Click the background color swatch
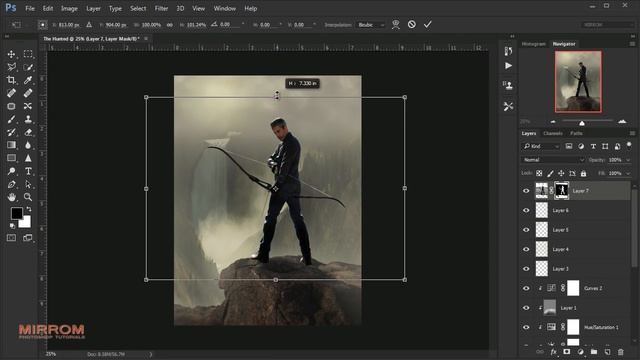The image size is (640, 360). (x=26, y=223)
